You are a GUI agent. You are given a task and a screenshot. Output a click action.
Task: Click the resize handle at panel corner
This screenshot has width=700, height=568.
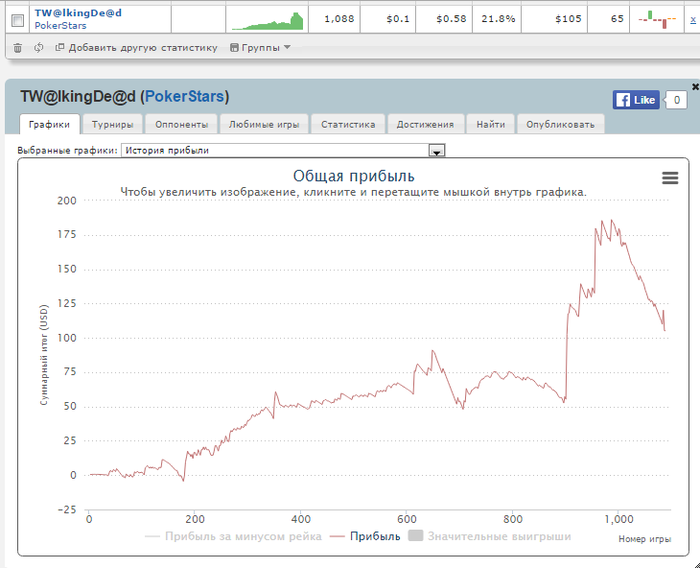(696, 564)
